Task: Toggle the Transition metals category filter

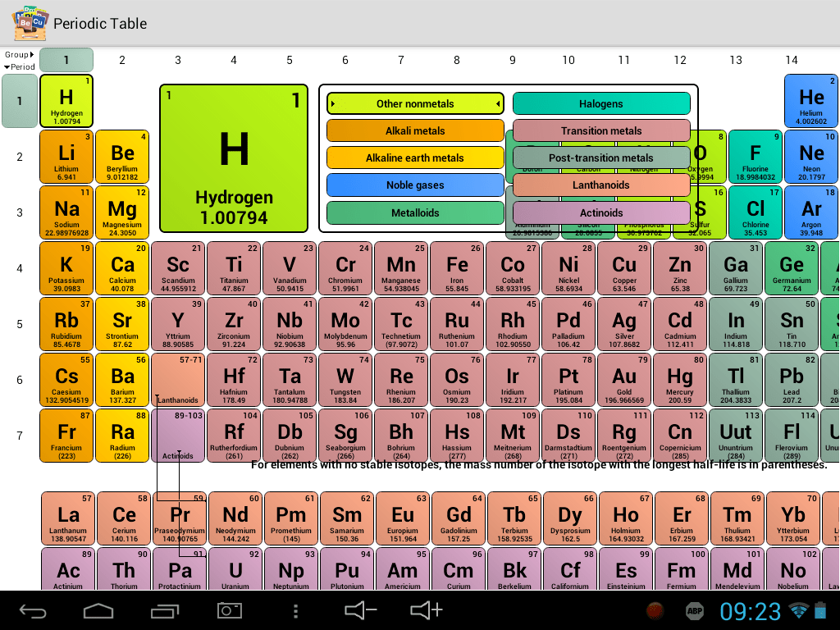Action: tap(601, 130)
